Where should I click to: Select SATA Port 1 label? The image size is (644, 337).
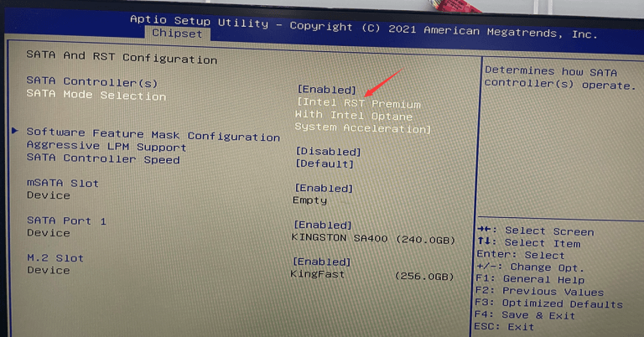[66, 220]
